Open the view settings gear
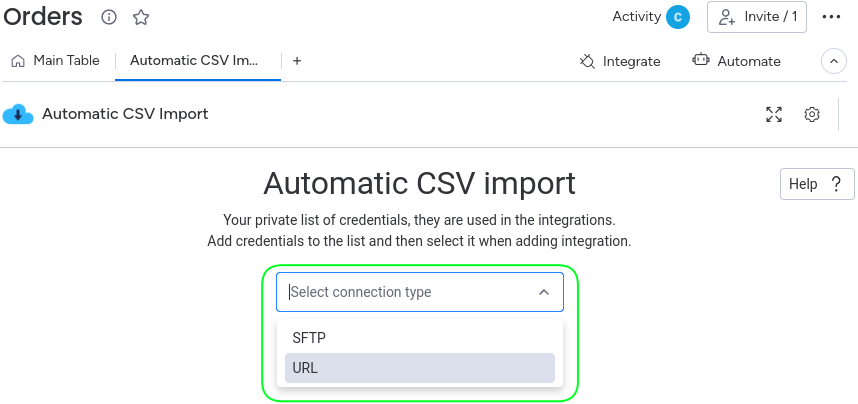This screenshot has width=858, height=404. pyautogui.click(x=812, y=114)
